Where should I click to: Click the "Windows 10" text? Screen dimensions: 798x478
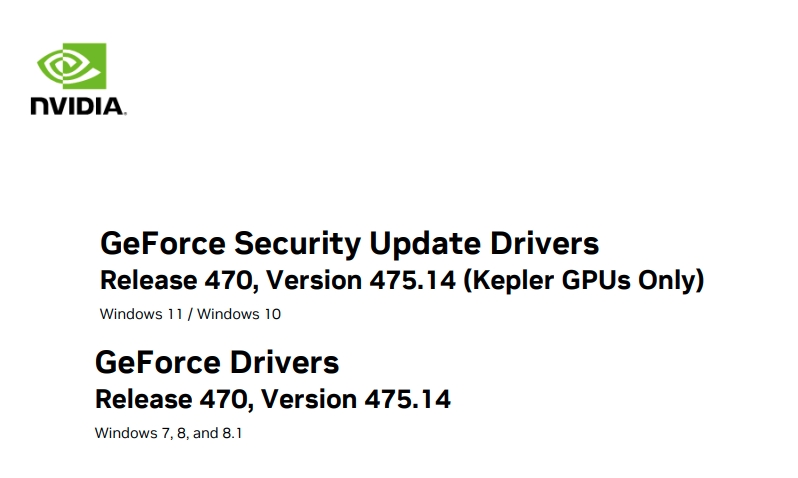(x=239, y=314)
